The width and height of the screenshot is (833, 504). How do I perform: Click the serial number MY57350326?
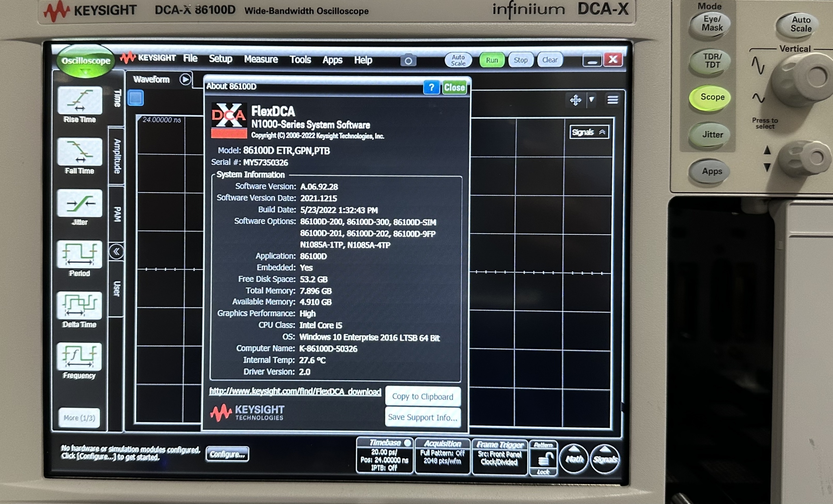(265, 162)
